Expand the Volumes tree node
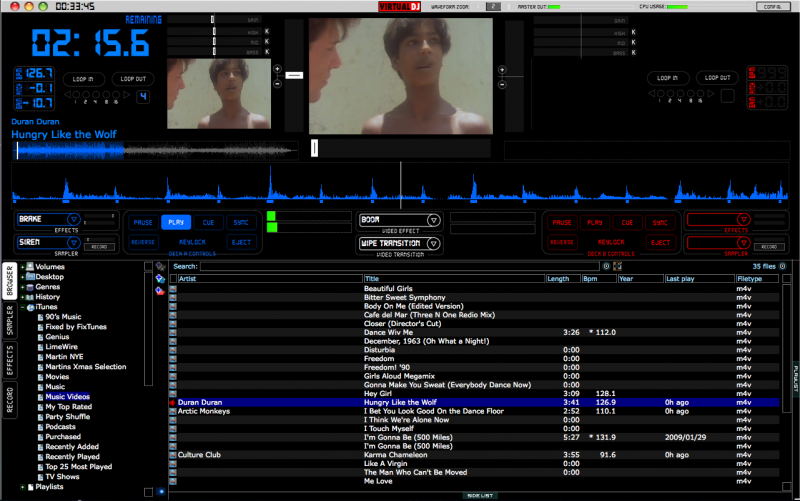This screenshot has height=501, width=800. click(x=22, y=267)
